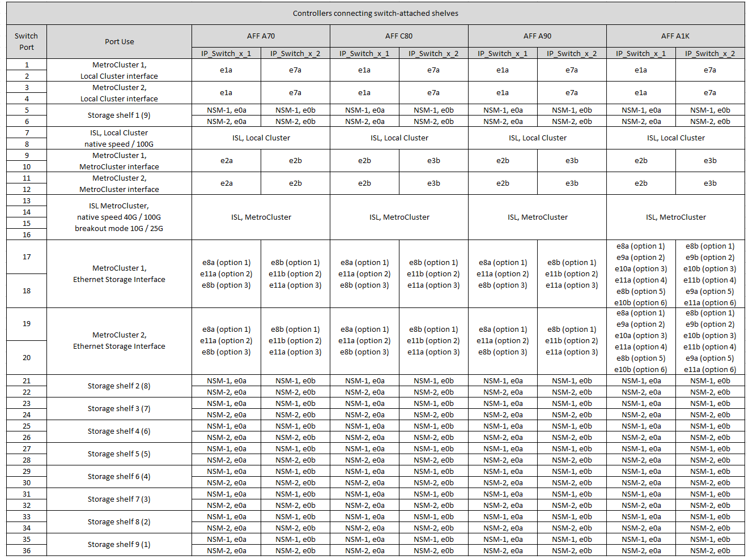
Task: Select switch port number 18
Action: [x=27, y=290]
